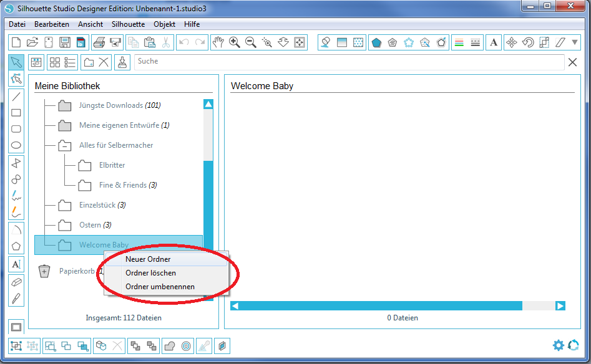Enable the fill pattern option icon
591x364 pixels.
pyautogui.click(x=358, y=42)
